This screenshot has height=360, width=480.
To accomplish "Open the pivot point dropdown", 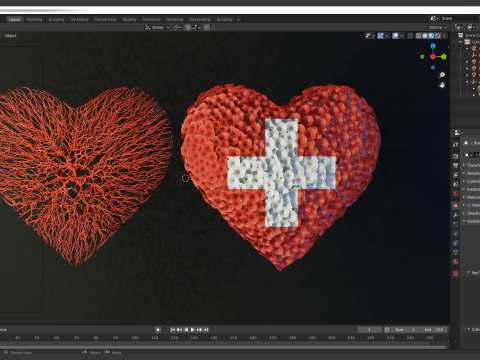I will [x=177, y=27].
